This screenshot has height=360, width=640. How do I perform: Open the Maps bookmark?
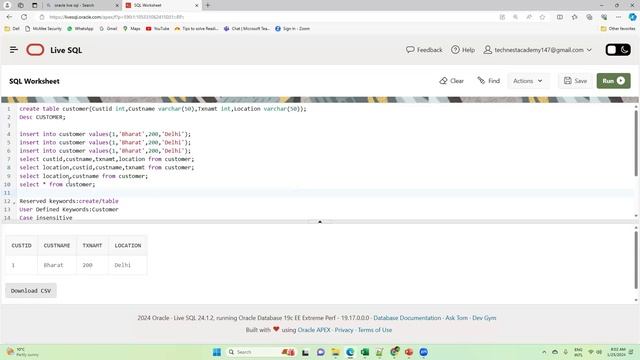[x=131, y=29]
